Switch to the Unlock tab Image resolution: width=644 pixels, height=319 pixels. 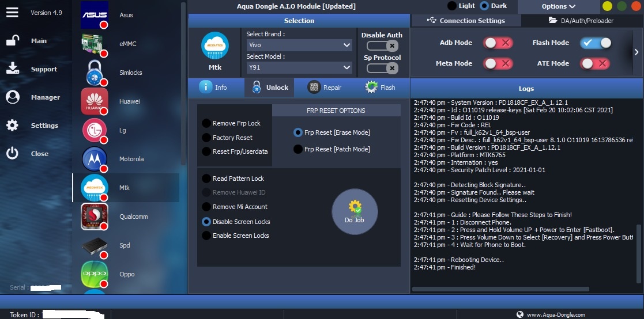(269, 88)
